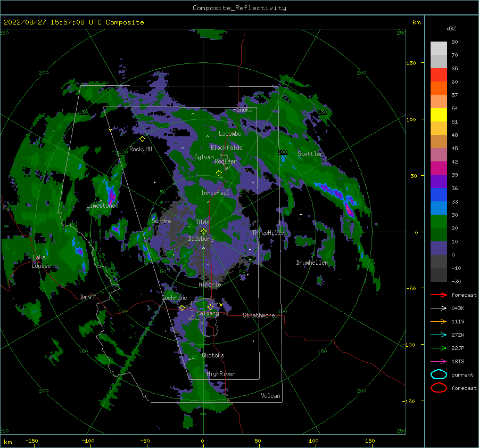Image resolution: width=479 pixels, height=448 pixels.
Task: Click the green 22JP arrow icon
Action: coord(439,348)
